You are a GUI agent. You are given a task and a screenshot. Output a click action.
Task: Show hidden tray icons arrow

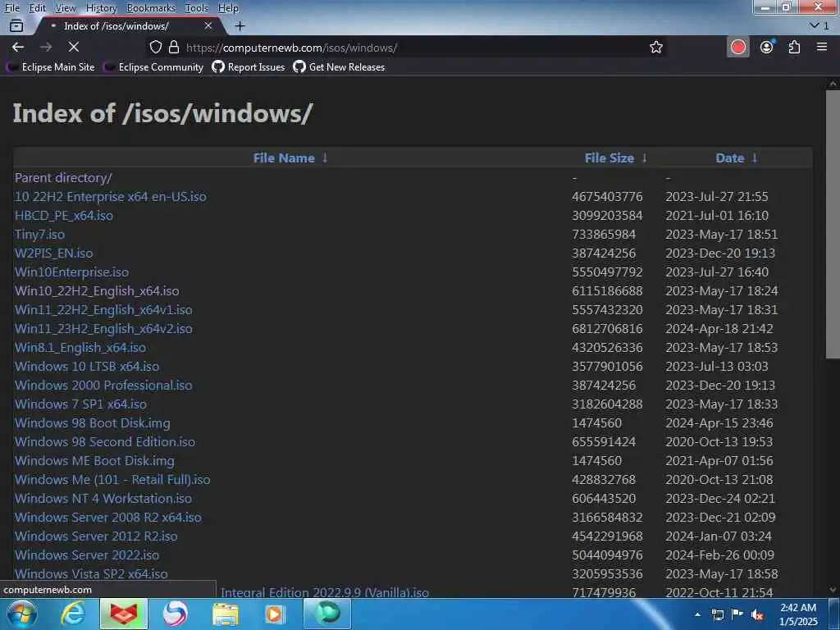[697, 614]
